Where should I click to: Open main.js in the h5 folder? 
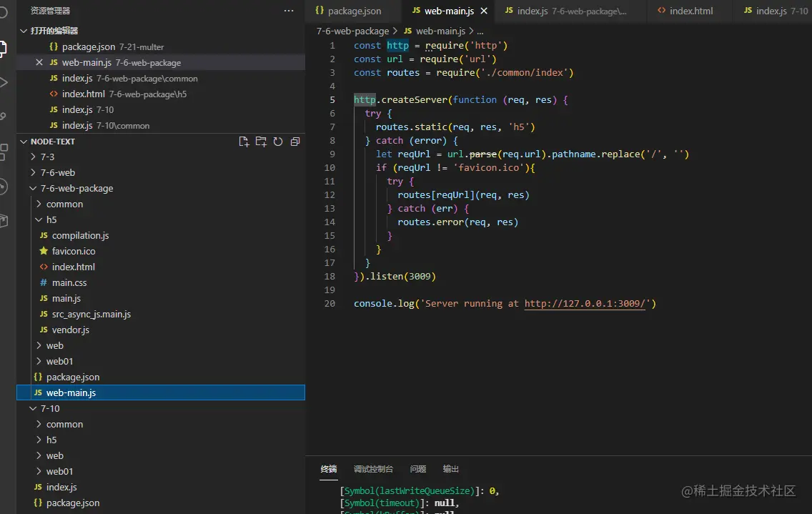tap(66, 298)
